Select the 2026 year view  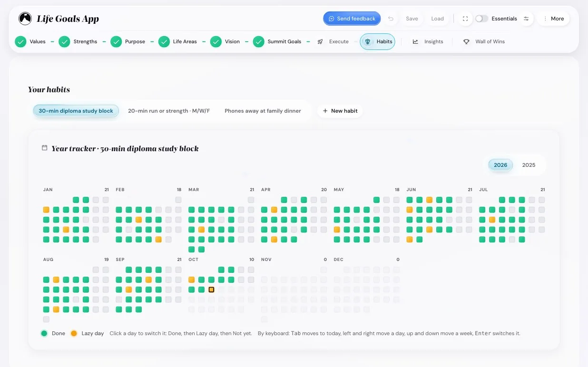[500, 165]
